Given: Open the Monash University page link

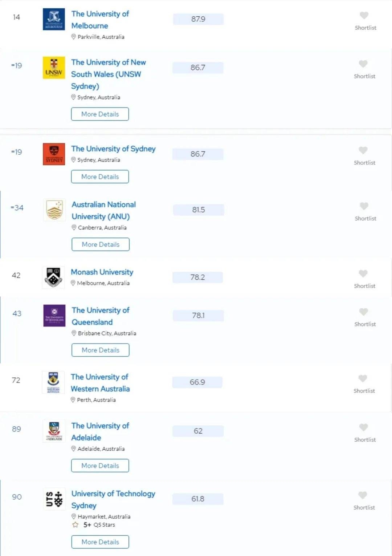Looking at the screenshot, I should [x=102, y=272].
